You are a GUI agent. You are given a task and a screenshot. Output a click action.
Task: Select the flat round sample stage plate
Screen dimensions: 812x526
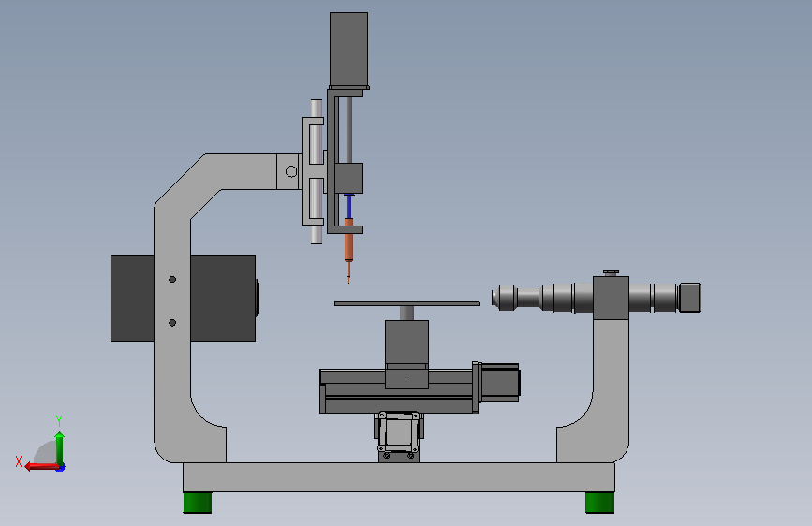tap(406, 304)
